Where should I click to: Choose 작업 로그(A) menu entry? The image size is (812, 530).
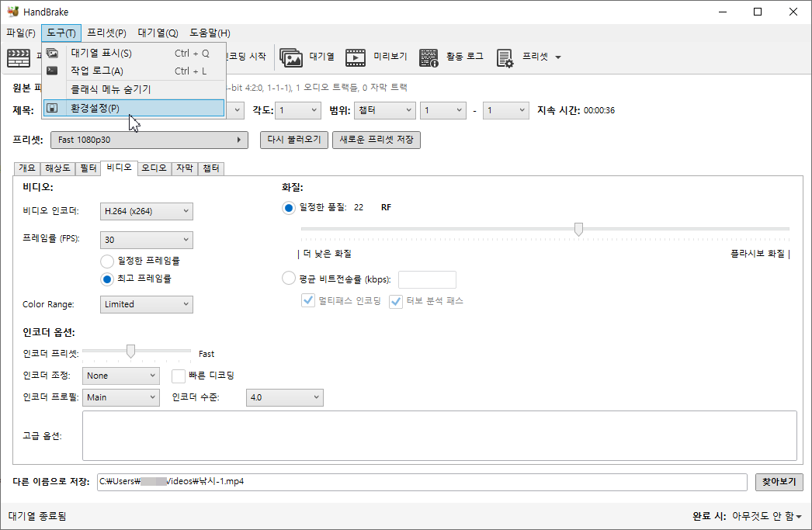click(x=134, y=71)
